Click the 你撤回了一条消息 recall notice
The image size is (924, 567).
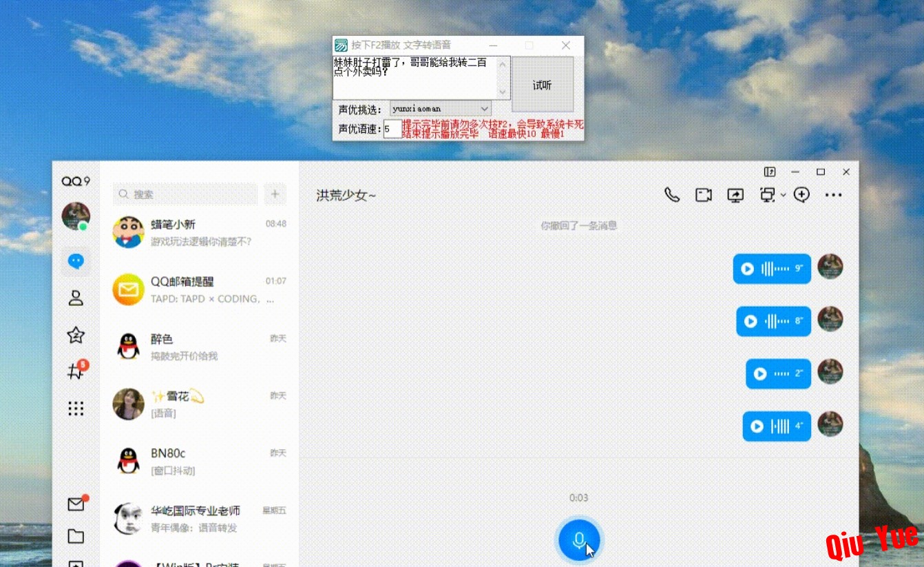tap(579, 225)
